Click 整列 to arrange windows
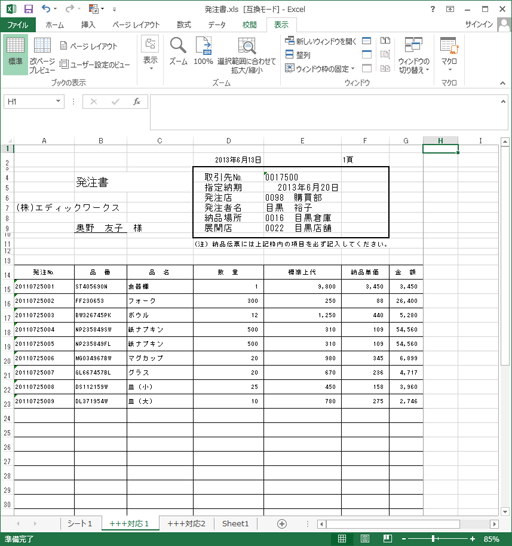The width and height of the screenshot is (512, 546). pos(297,55)
